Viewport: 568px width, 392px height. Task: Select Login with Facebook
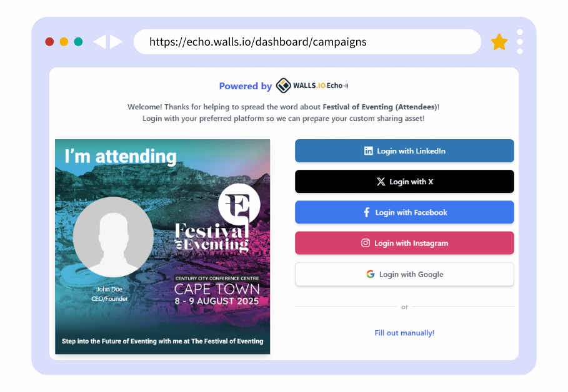click(404, 212)
